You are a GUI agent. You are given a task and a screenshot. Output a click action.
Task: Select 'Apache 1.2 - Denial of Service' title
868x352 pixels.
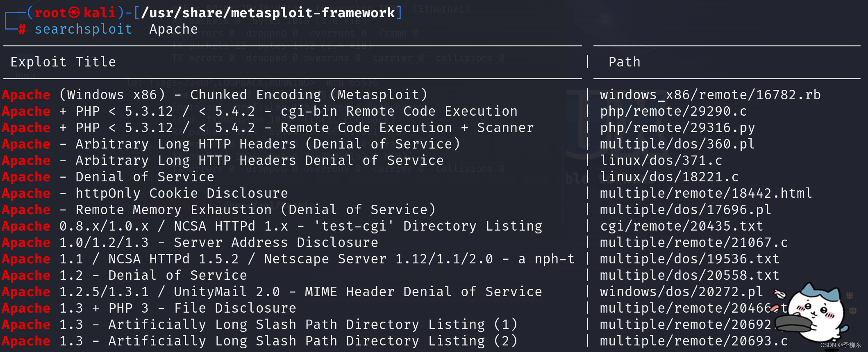click(125, 275)
